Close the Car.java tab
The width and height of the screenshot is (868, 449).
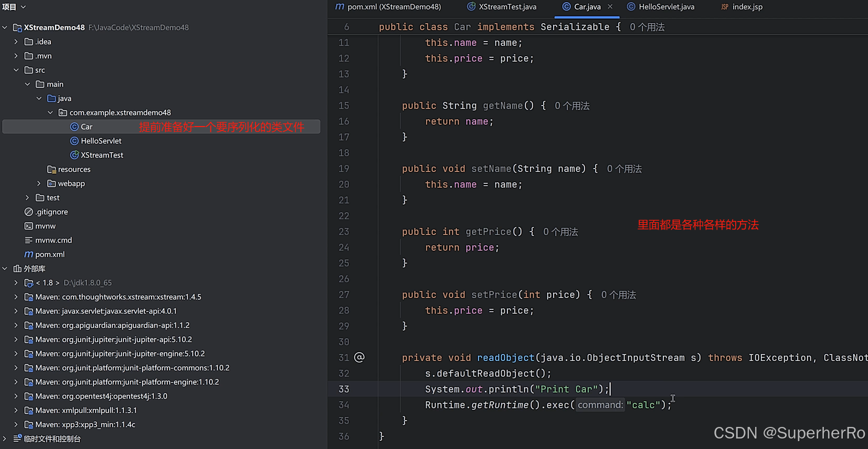pyautogui.click(x=610, y=7)
